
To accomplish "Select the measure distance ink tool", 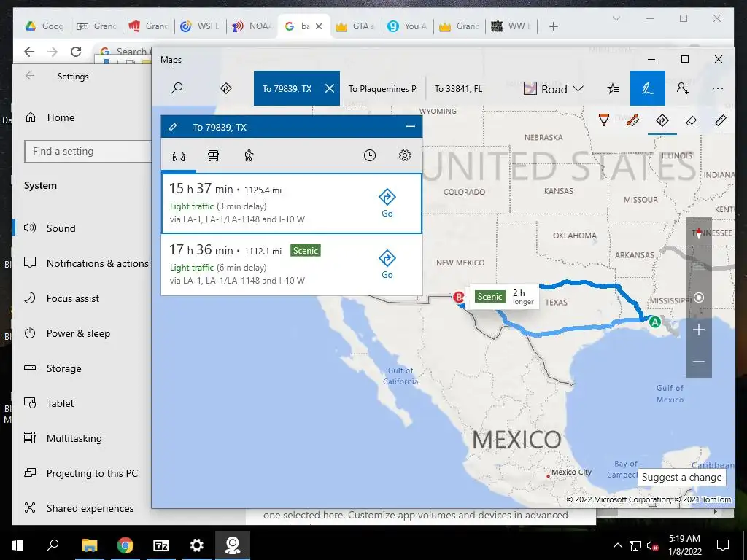I will (x=632, y=120).
